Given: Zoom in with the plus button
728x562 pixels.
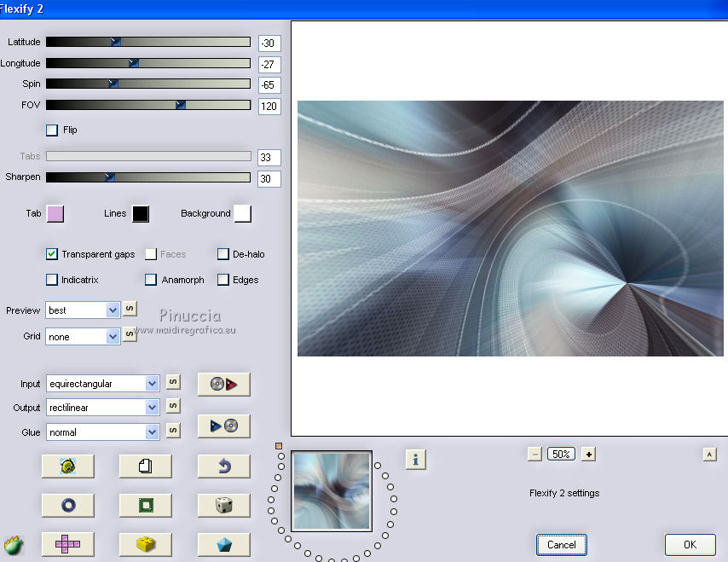Looking at the screenshot, I should [589, 455].
